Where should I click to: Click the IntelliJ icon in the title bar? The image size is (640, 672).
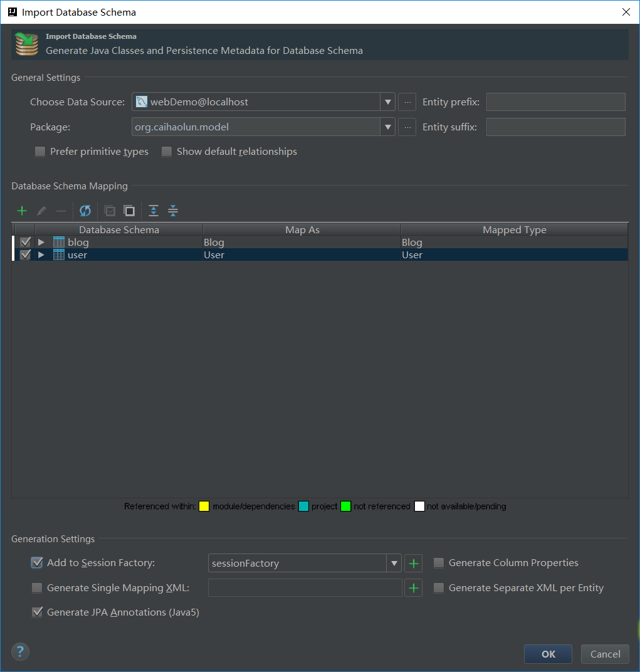13,12
